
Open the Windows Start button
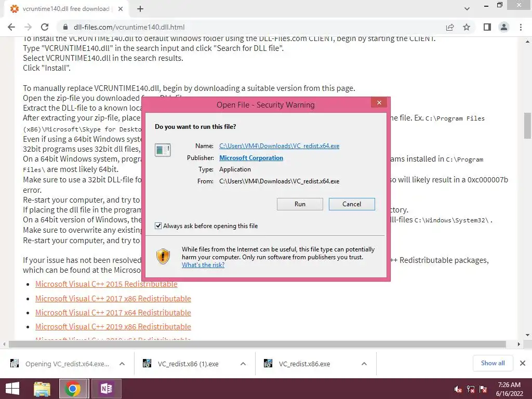point(12,389)
